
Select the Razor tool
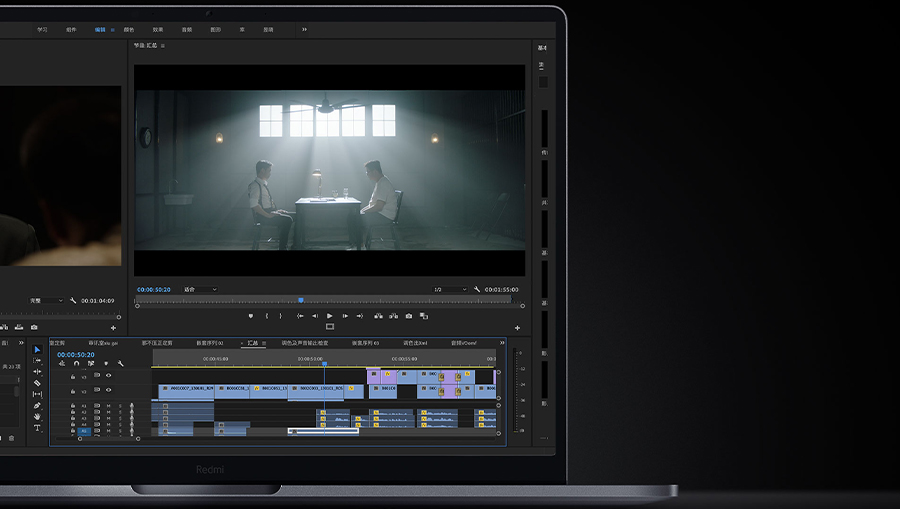pyautogui.click(x=37, y=383)
